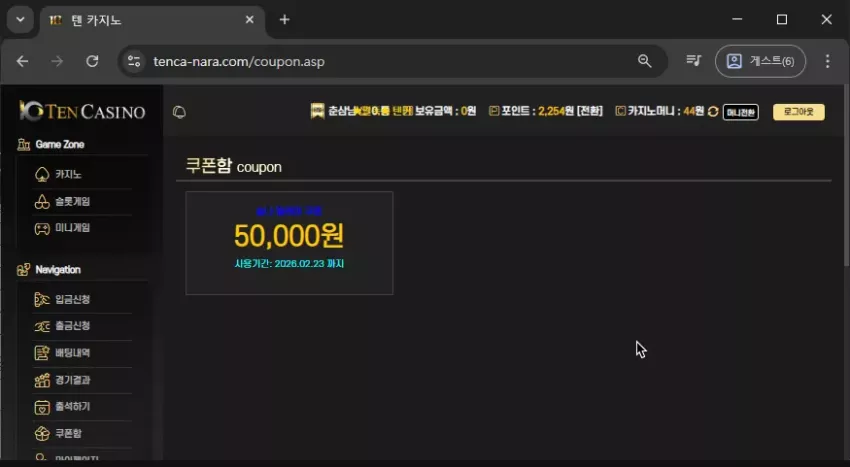Go back using the browser back arrow

(22, 61)
